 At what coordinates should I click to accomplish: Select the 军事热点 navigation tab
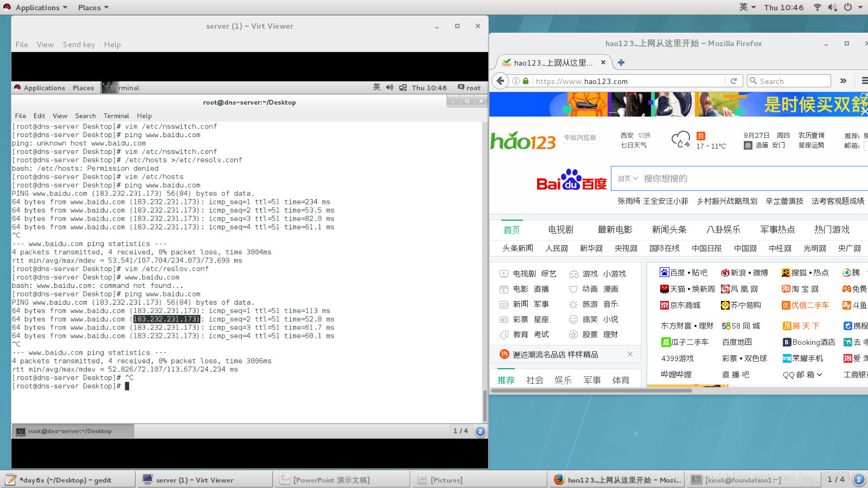click(x=777, y=229)
